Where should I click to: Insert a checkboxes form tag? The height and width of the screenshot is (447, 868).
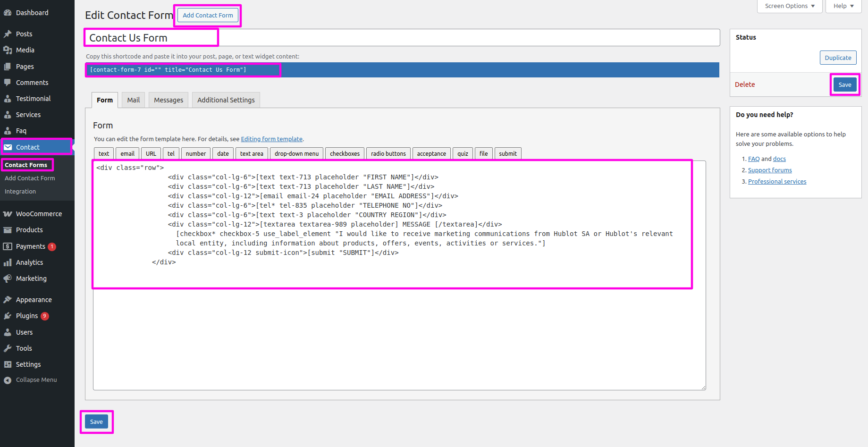(345, 154)
